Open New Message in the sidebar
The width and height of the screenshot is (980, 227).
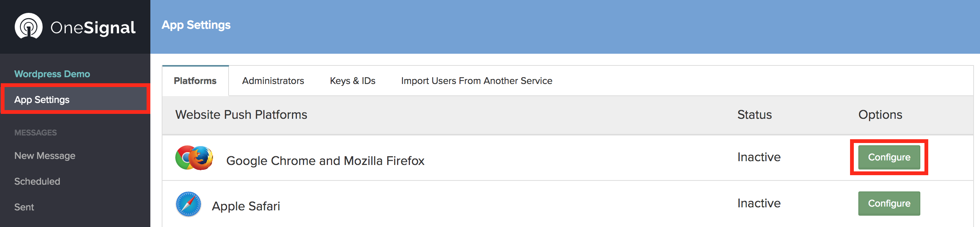pyautogui.click(x=45, y=156)
